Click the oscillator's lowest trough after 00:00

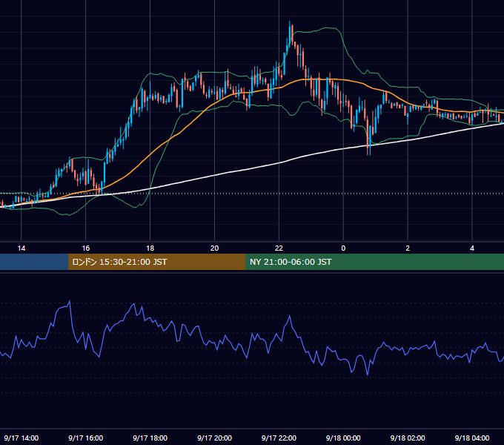(368, 375)
